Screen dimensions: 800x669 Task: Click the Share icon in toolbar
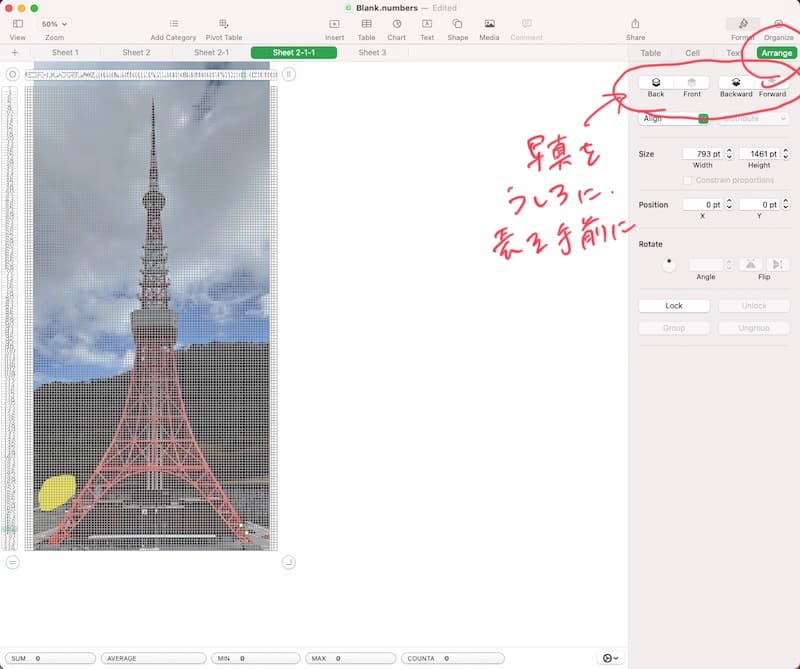[635, 23]
